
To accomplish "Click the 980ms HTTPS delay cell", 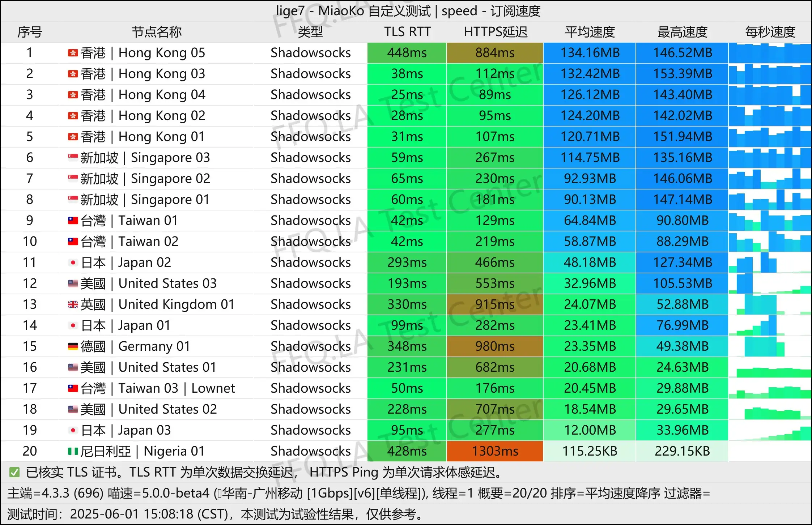I will [x=495, y=346].
